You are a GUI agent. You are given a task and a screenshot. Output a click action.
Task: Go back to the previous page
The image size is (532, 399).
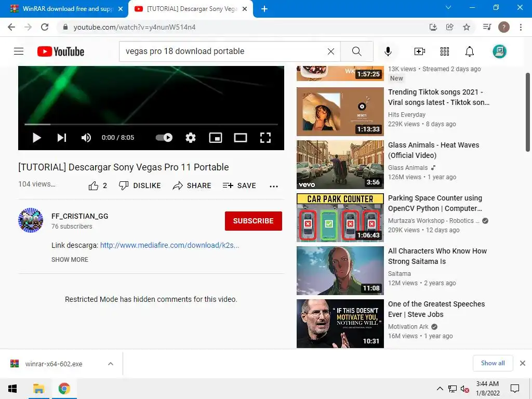coord(11,27)
